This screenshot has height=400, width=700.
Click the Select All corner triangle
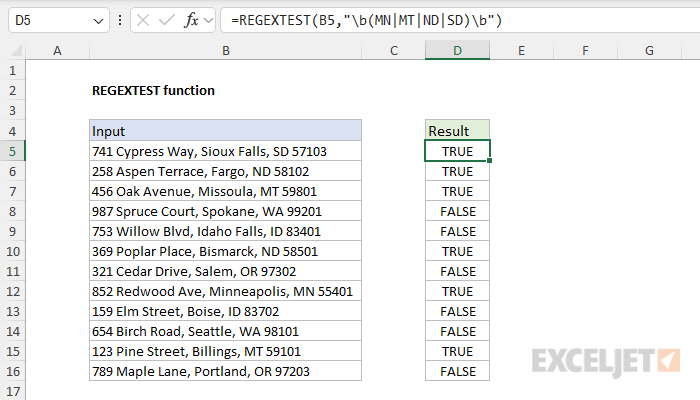click(16, 51)
